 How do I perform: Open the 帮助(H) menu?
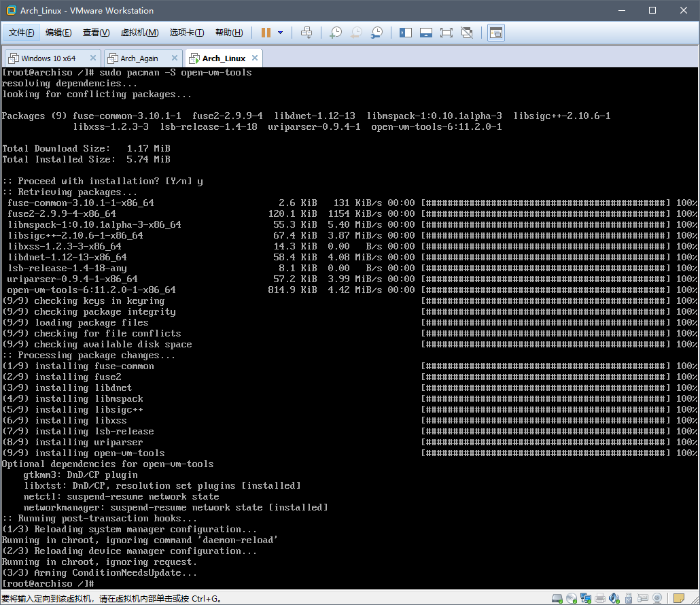(229, 33)
